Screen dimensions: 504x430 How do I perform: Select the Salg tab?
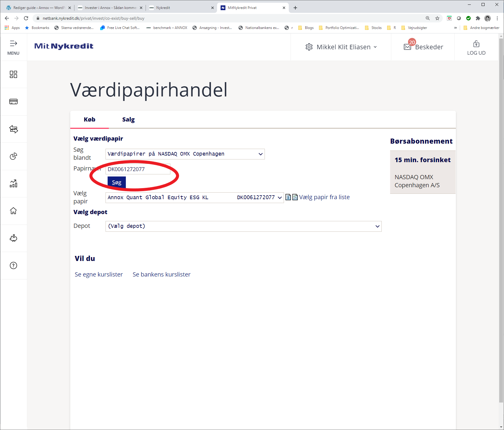coord(128,119)
